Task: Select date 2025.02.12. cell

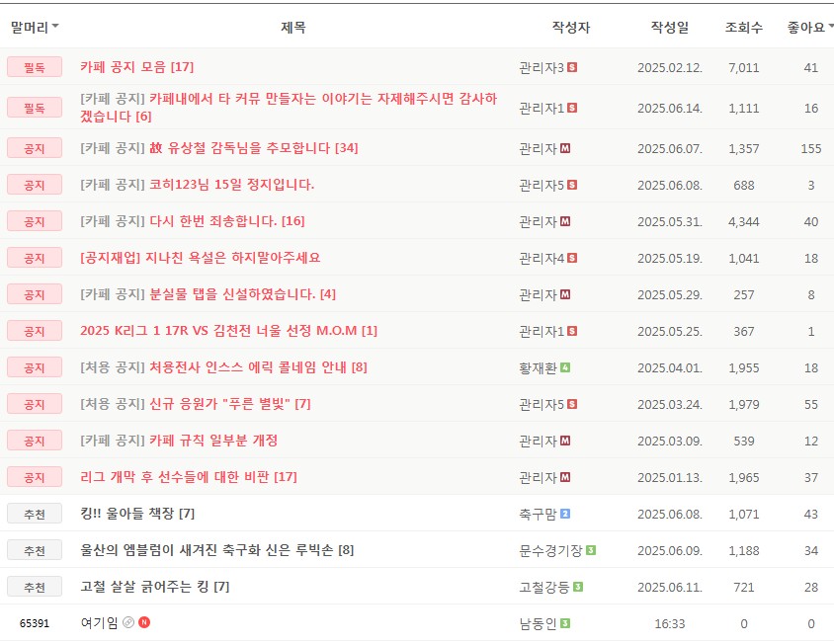Action: [670, 67]
